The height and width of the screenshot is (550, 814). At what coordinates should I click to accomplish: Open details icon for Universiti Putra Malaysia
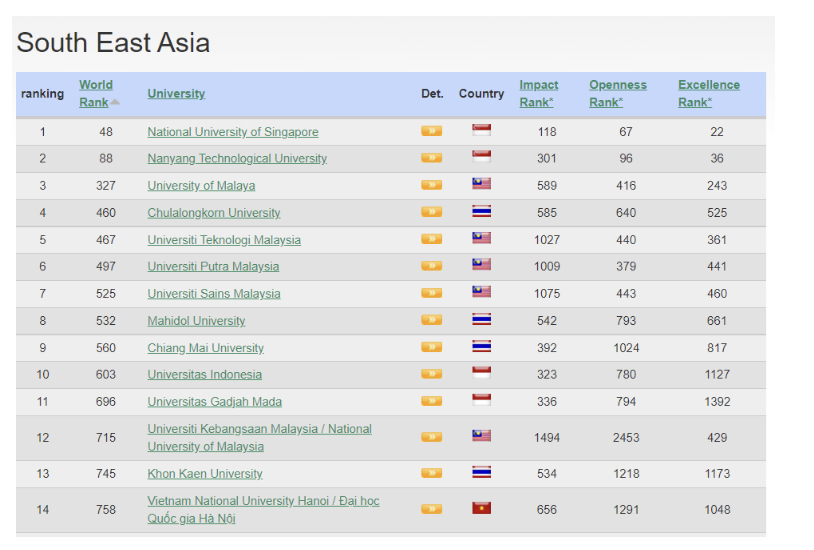point(431,266)
